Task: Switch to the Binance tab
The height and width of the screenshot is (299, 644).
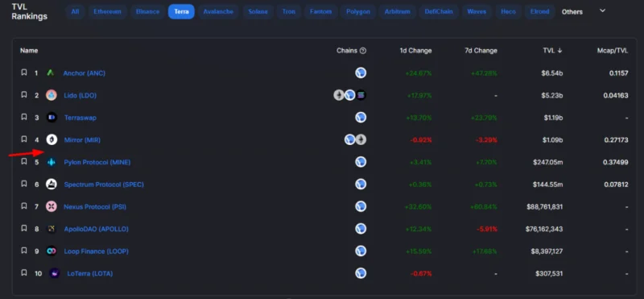Action: point(148,11)
